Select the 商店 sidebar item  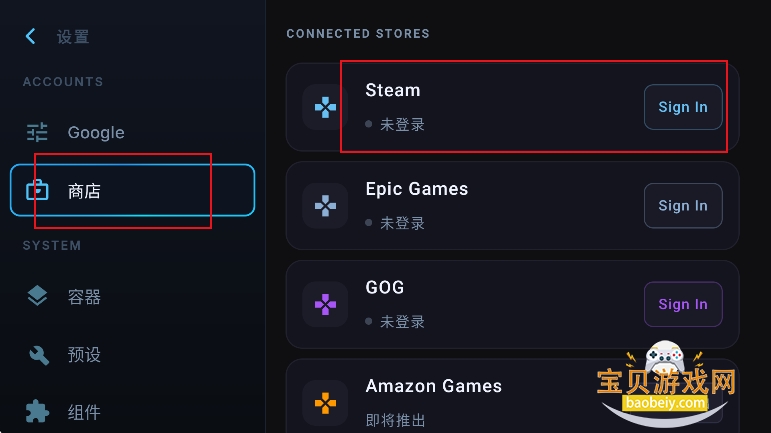coord(132,190)
